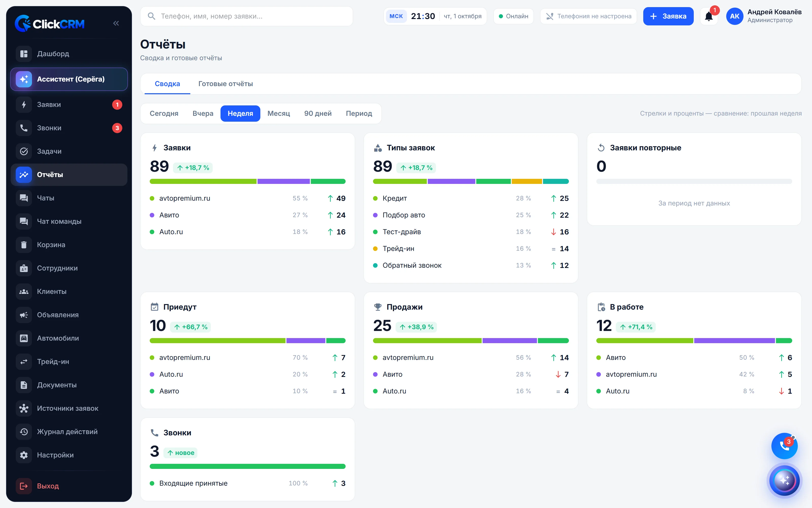812x508 pixels.
Task: Open the floating phone call widget
Action: click(784, 446)
